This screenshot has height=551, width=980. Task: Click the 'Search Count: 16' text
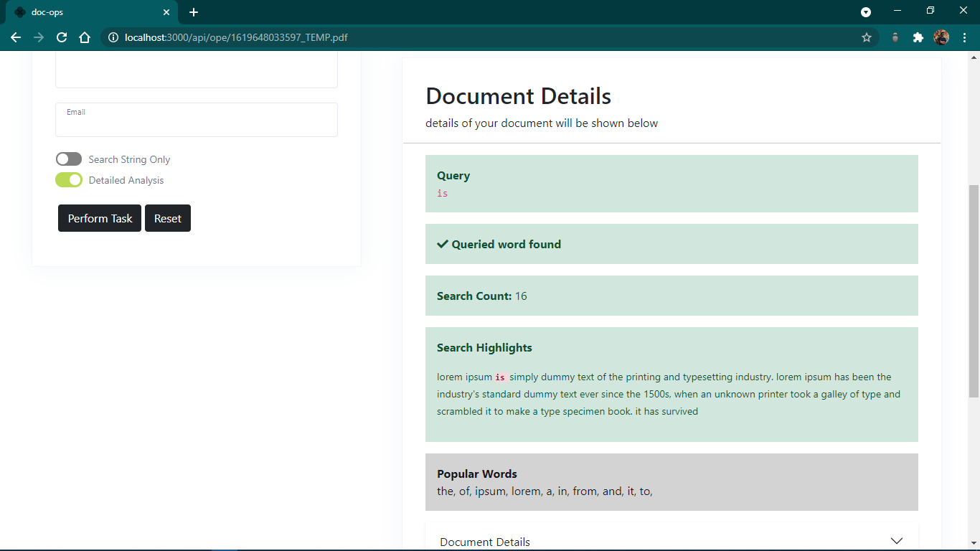[482, 296]
